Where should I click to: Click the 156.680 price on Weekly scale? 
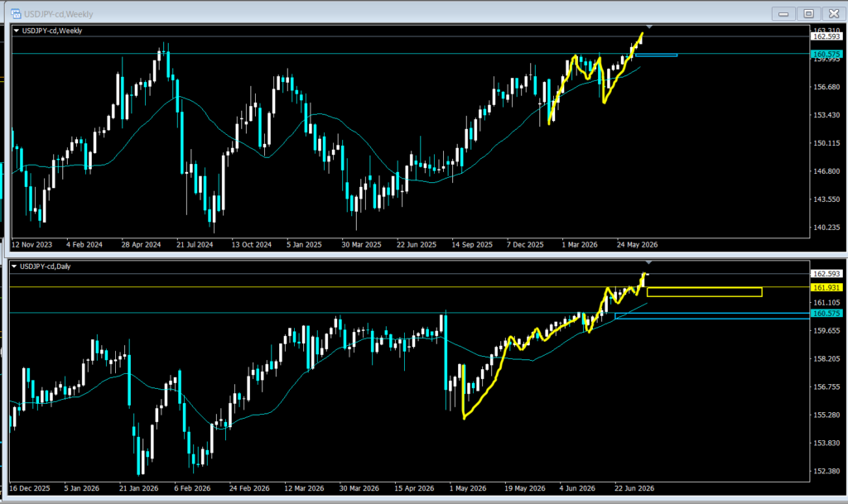tap(826, 87)
